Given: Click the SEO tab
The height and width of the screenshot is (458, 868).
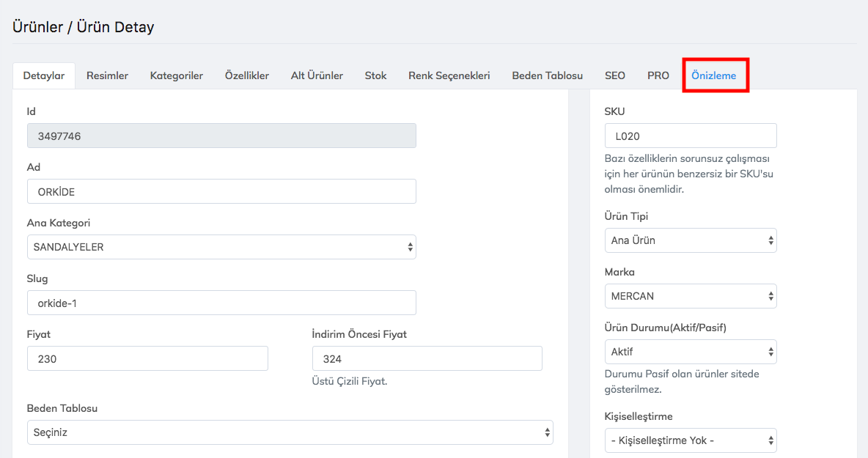Looking at the screenshot, I should 614,75.
